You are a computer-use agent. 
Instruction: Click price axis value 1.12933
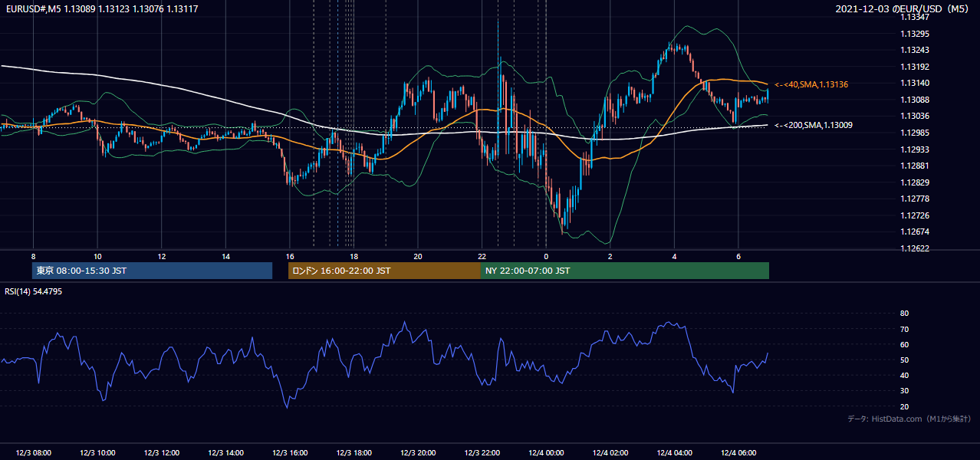click(916, 149)
